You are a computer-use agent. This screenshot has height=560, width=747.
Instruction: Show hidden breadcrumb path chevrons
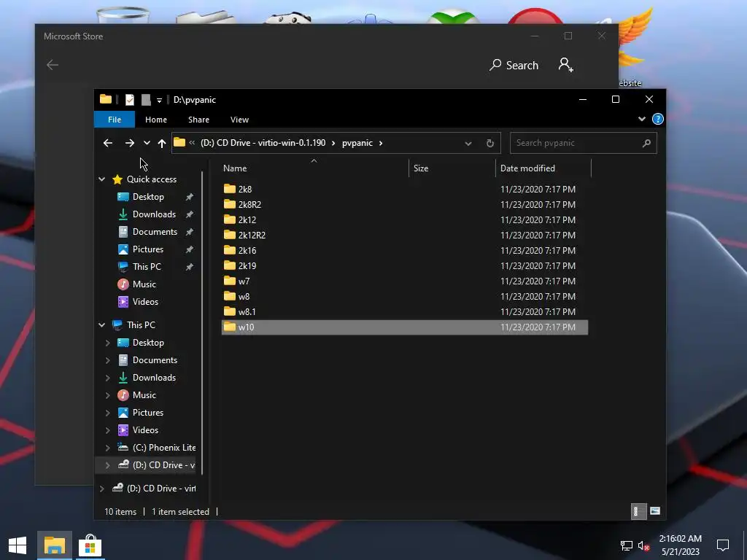192,142
